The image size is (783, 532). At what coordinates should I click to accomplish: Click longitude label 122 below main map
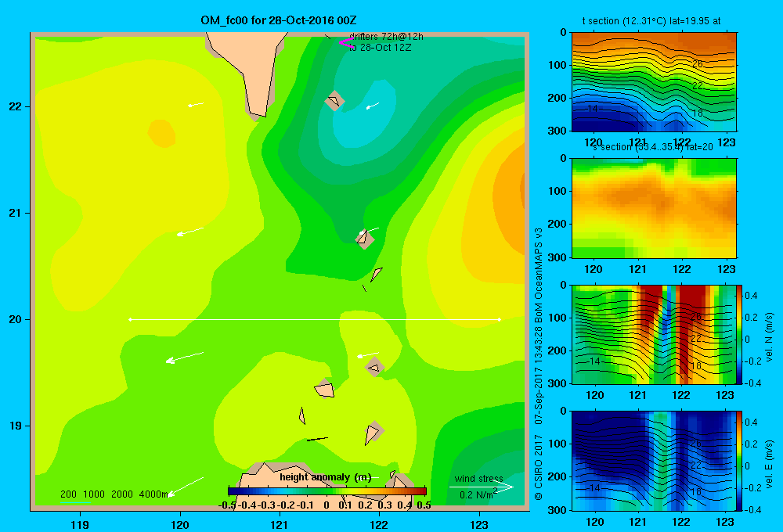[x=380, y=524]
